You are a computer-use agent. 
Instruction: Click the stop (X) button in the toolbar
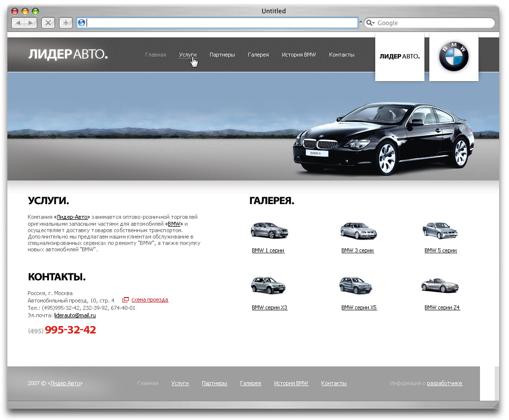pos(48,23)
